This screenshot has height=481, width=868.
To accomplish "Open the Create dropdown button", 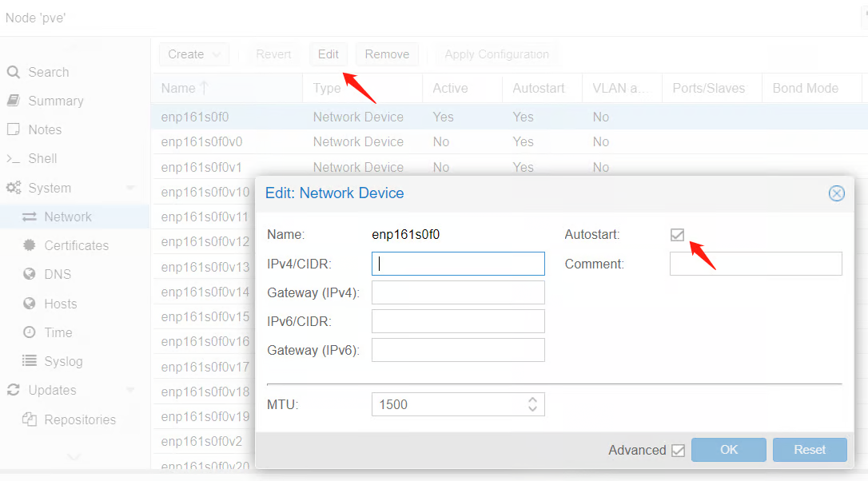I will (x=194, y=54).
